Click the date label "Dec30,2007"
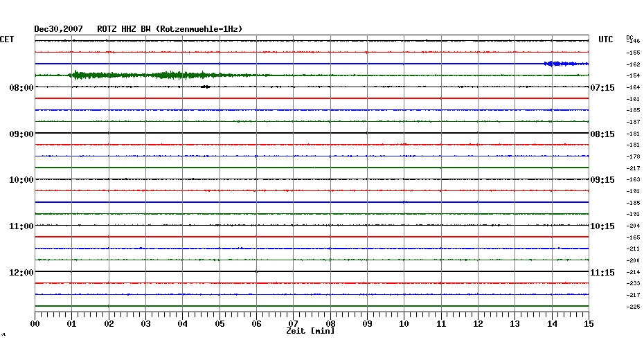The width and height of the screenshot is (644, 342). (x=58, y=29)
